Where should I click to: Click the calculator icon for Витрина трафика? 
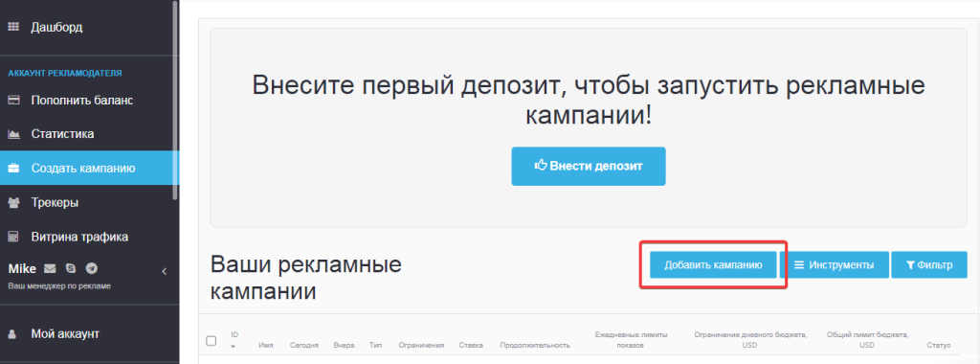[13, 237]
